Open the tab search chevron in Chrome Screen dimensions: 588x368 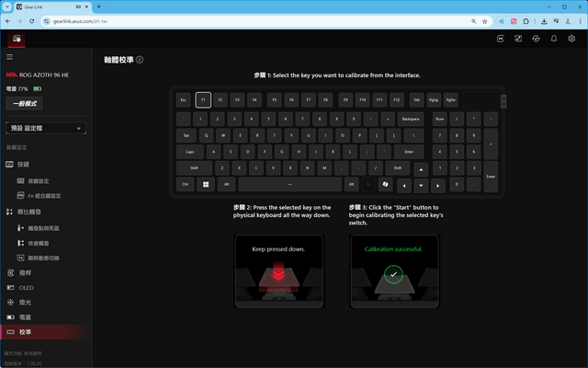pos(6,6)
